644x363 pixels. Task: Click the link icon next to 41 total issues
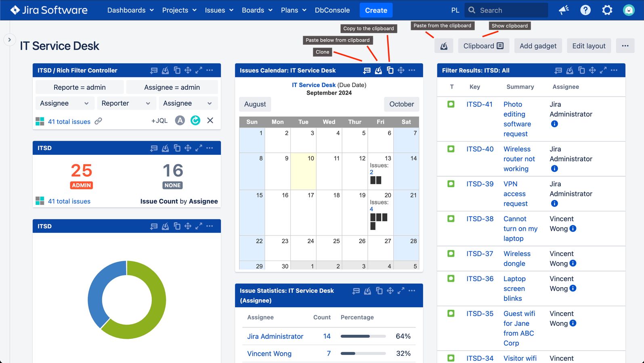[x=98, y=121]
